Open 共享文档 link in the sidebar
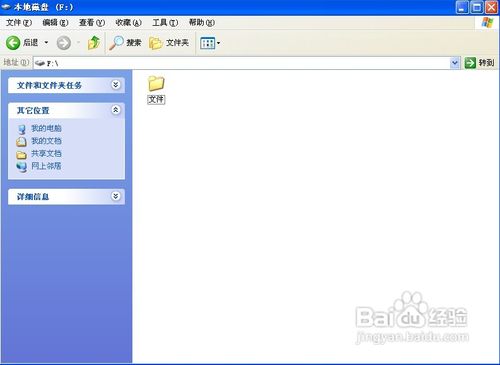Image resolution: width=500 pixels, height=365 pixels. coord(46,154)
